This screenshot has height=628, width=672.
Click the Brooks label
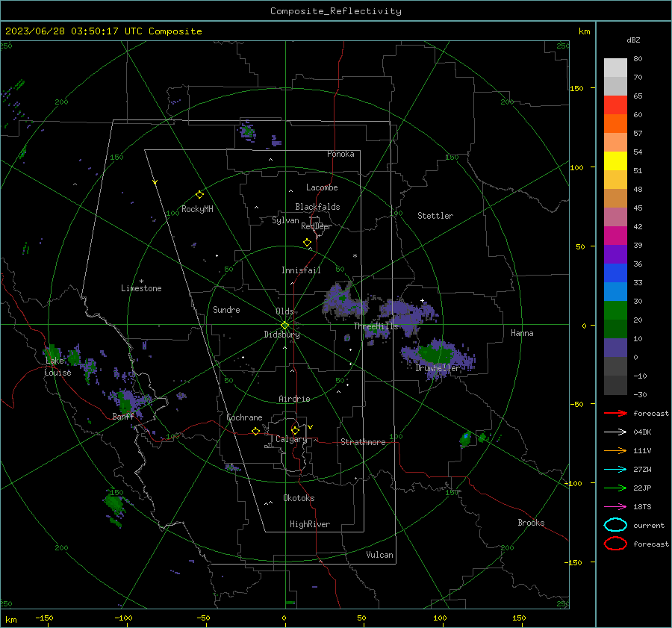coord(531,523)
